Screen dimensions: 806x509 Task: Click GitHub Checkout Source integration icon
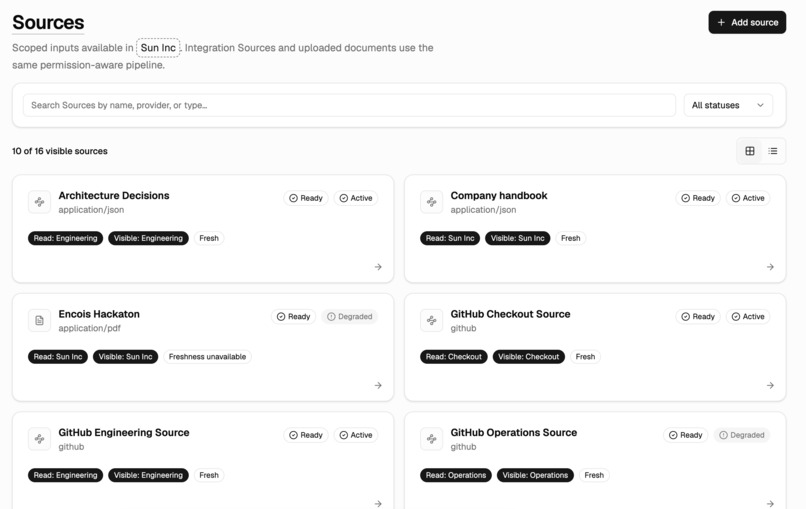point(431,320)
